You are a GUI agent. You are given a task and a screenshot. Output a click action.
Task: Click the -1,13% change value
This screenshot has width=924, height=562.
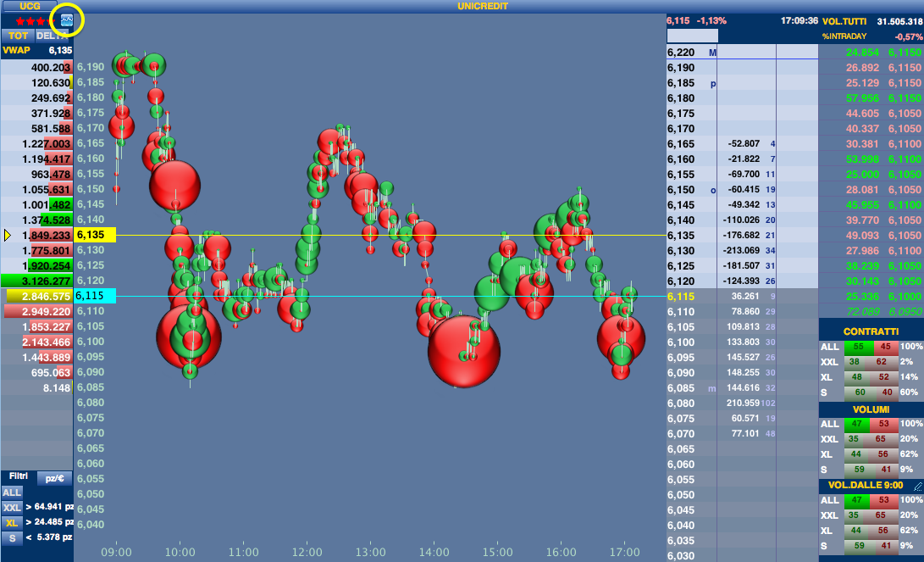(x=711, y=20)
